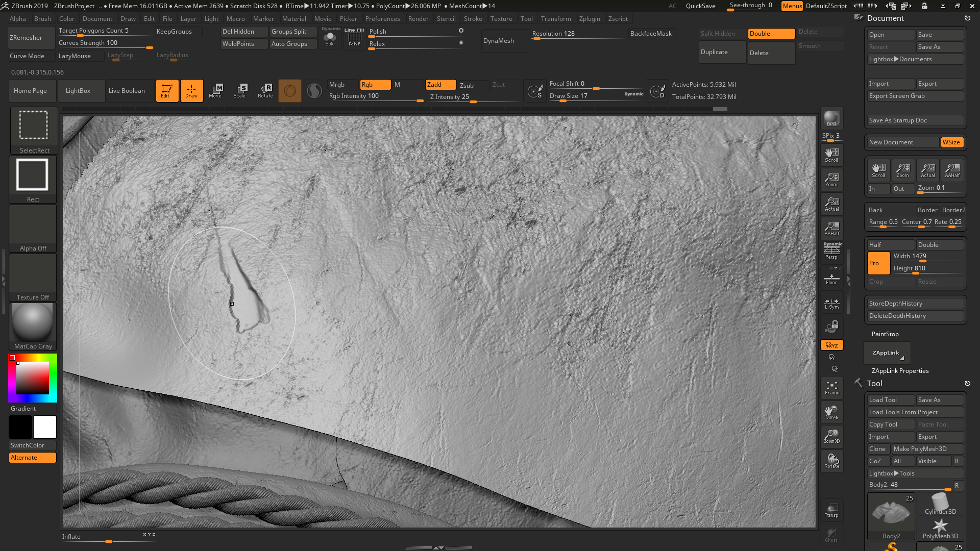The width and height of the screenshot is (980, 551).
Task: Expand the ZAppLink Properties section
Action: click(900, 371)
